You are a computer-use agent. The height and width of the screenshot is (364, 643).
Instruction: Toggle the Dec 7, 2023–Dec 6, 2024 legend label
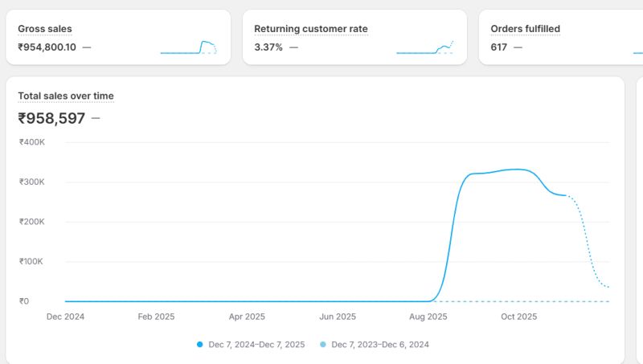(x=380, y=345)
